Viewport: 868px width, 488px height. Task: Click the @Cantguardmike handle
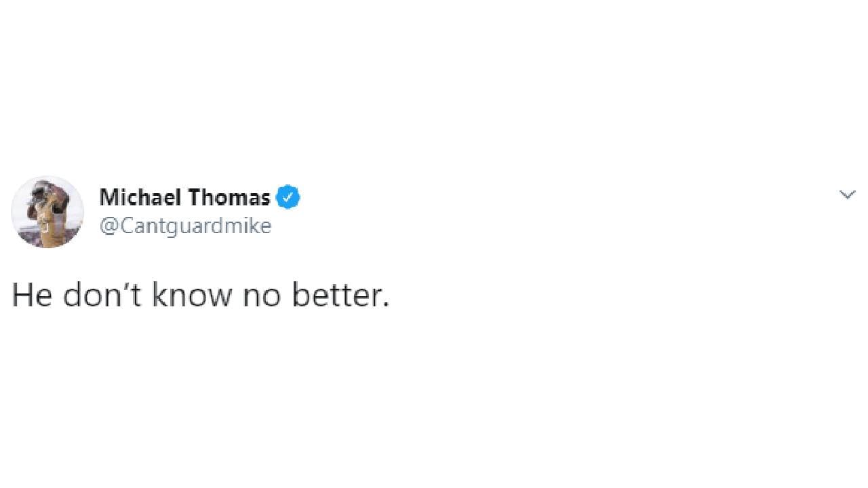click(x=185, y=226)
